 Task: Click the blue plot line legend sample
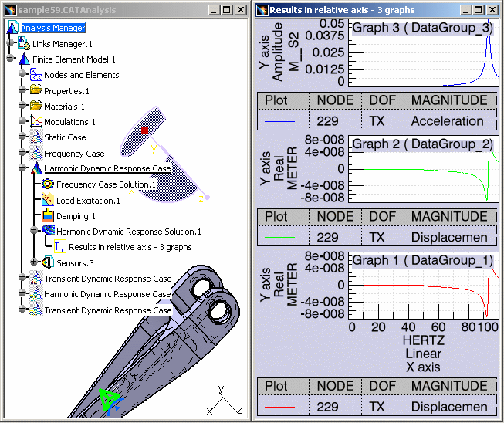coord(279,121)
